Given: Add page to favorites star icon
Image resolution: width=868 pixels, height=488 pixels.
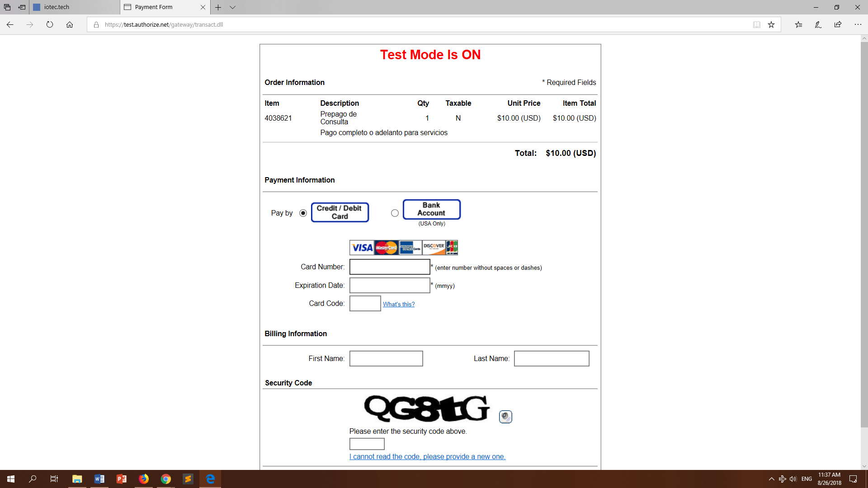Looking at the screenshot, I should [771, 25].
